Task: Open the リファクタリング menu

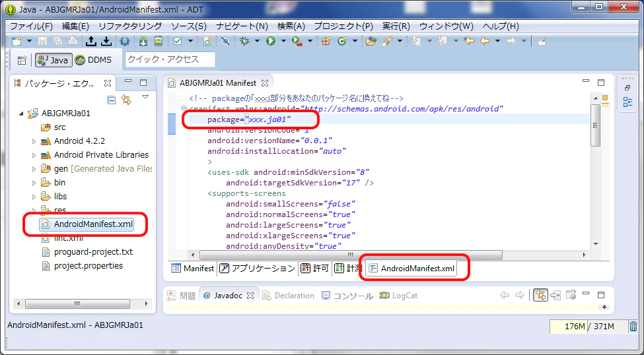Action: [130, 26]
